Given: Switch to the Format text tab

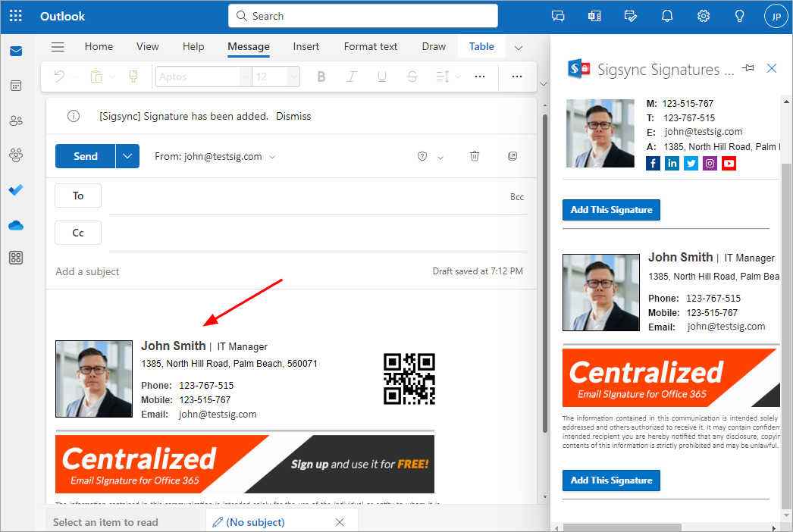Looking at the screenshot, I should 370,46.
